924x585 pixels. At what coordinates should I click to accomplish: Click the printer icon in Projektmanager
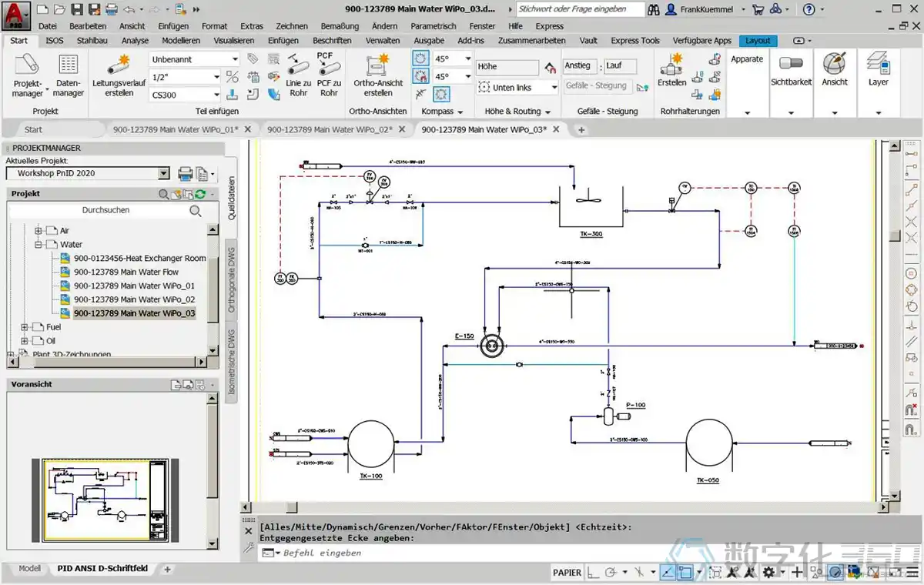coord(185,174)
